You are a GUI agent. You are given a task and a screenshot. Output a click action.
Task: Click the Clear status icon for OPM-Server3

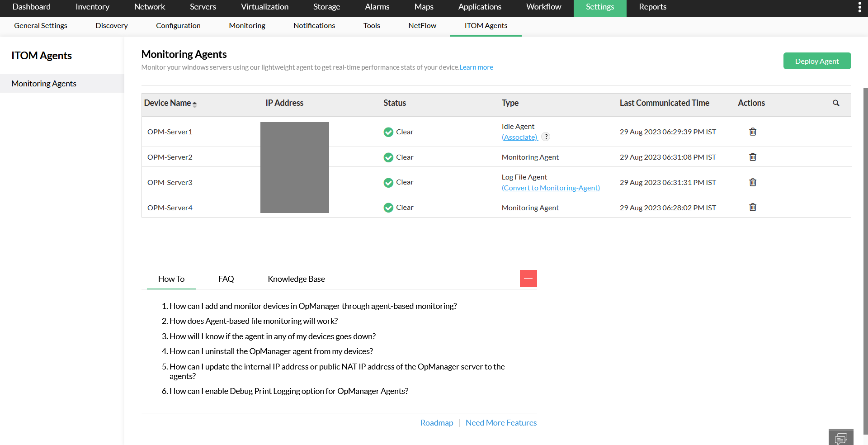click(x=388, y=183)
